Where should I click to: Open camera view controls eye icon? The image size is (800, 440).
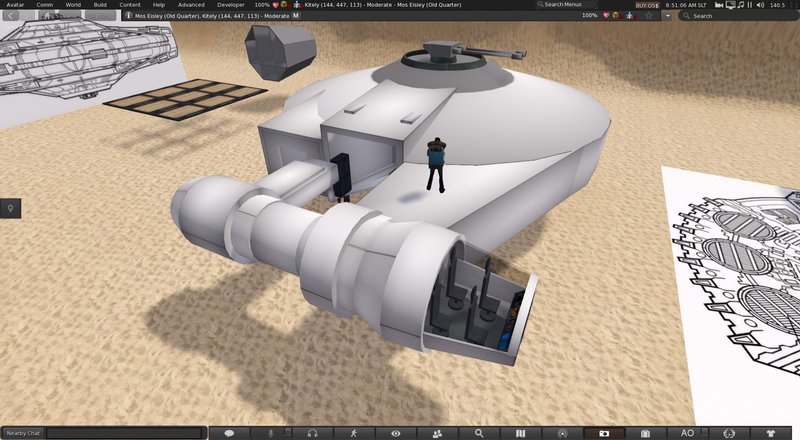pos(395,433)
